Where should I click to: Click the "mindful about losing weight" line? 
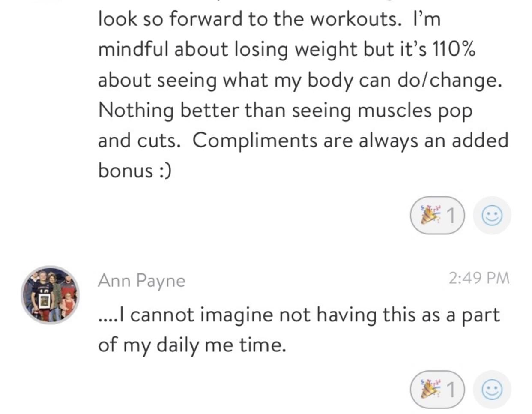click(x=287, y=50)
